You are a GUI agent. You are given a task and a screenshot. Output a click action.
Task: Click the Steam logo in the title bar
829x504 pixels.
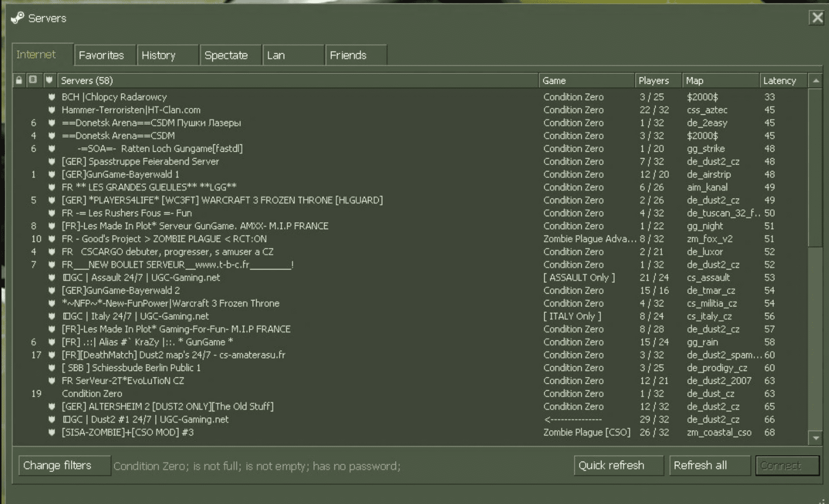point(17,18)
